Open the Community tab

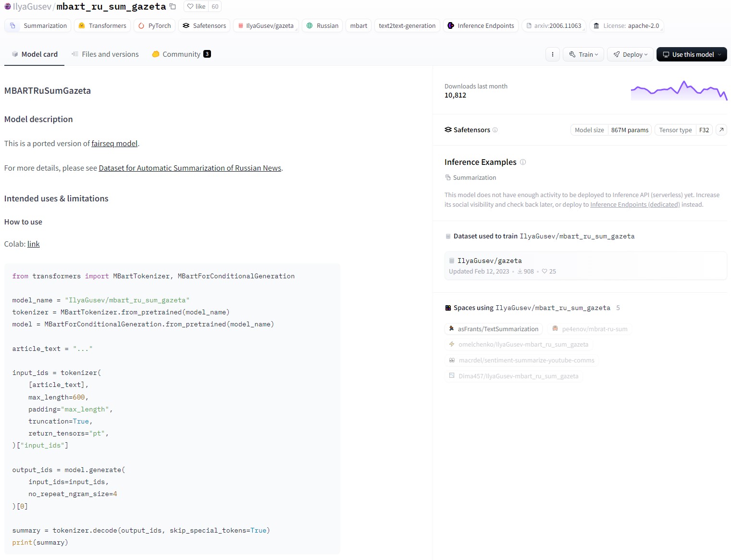pos(181,54)
